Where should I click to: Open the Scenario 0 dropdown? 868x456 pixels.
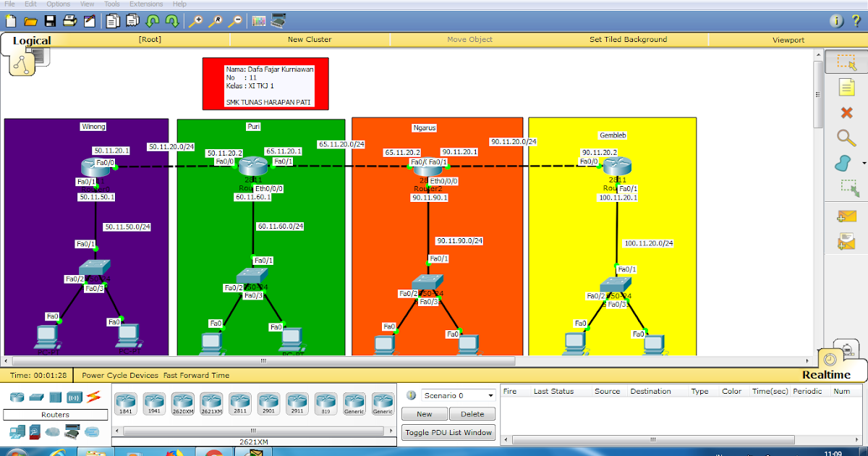(492, 395)
